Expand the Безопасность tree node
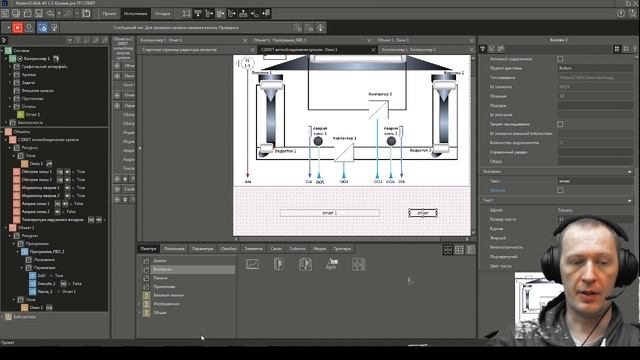The image size is (640, 360). pyautogui.click(x=6, y=122)
